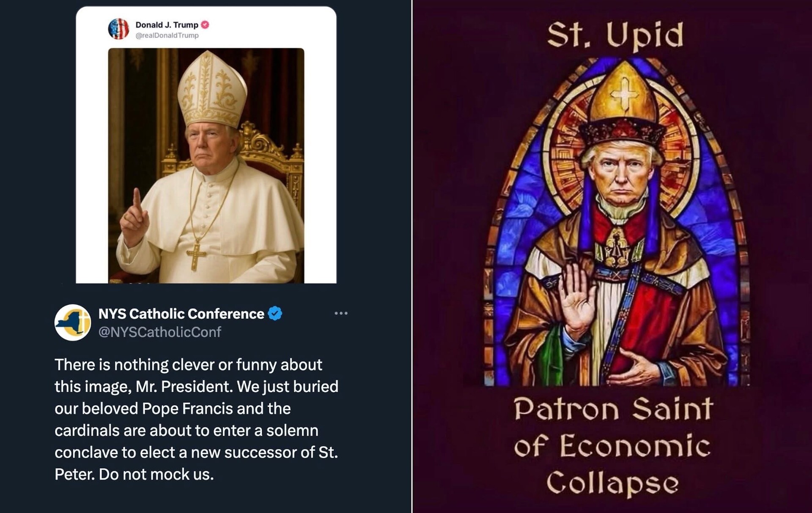The image size is (812, 513).
Task: Click the pink verified badge beside quoted name
Action: (205, 25)
